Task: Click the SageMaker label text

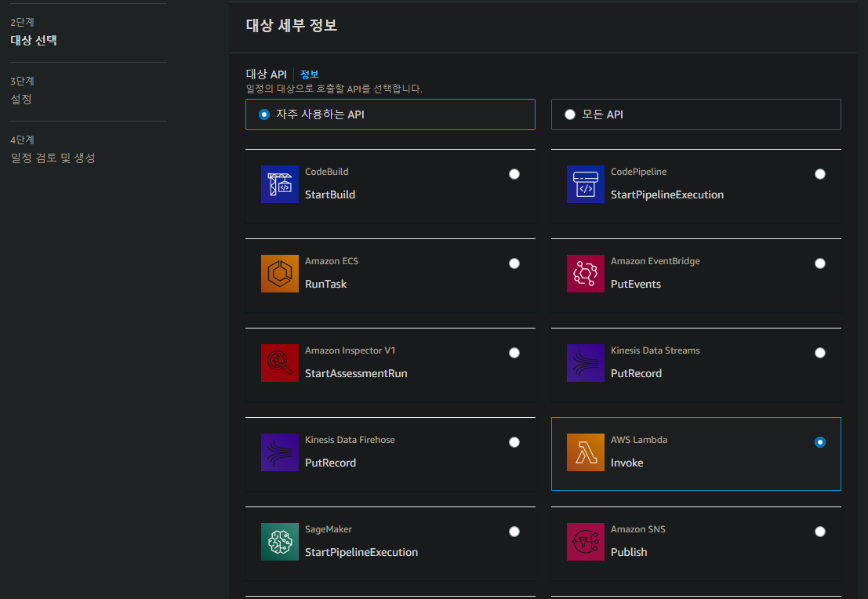Action: 329,529
